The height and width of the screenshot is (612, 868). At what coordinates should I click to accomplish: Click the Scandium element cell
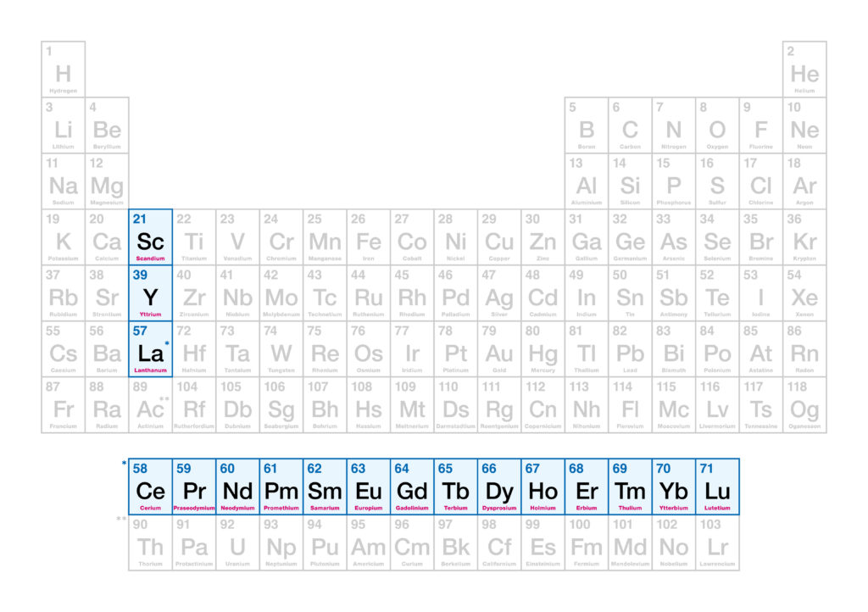tap(151, 237)
